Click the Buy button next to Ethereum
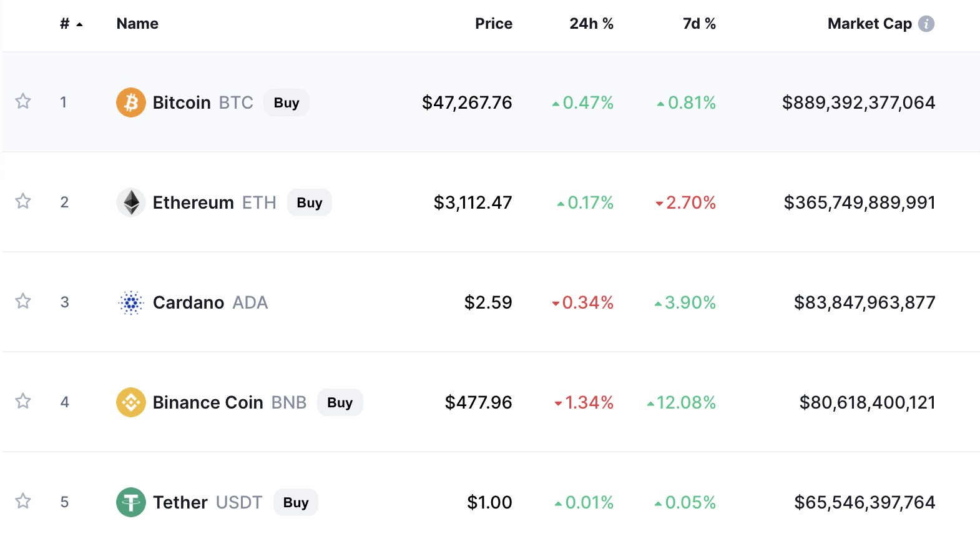 (310, 202)
